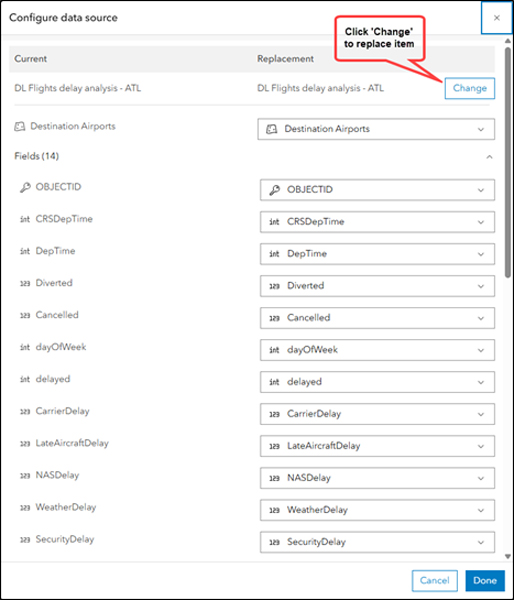Image resolution: width=514 pixels, height=600 pixels.
Task: Collapse the Fields (14) section
Action: [489, 157]
